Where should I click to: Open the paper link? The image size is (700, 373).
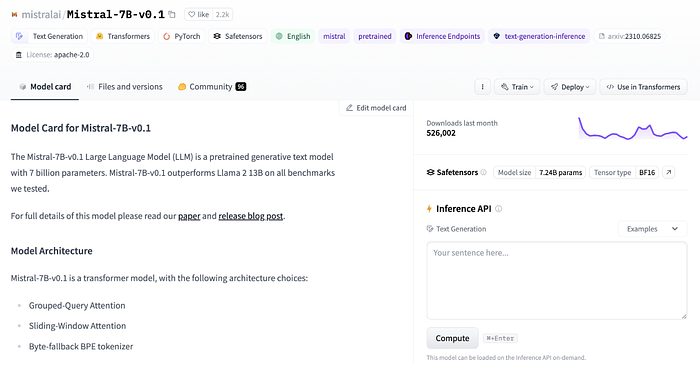coord(189,216)
